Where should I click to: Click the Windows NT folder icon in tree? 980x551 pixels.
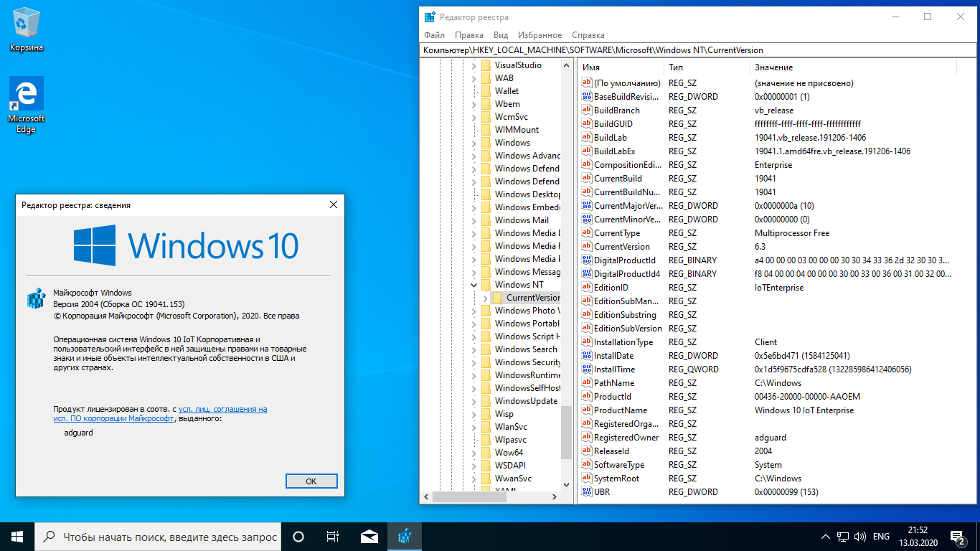[486, 285]
